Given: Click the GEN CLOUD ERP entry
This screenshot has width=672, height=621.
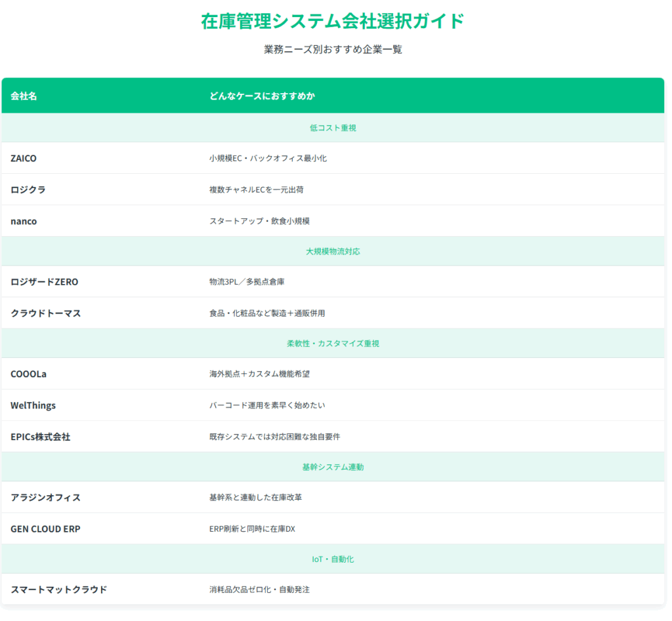Looking at the screenshot, I should click(x=45, y=529).
